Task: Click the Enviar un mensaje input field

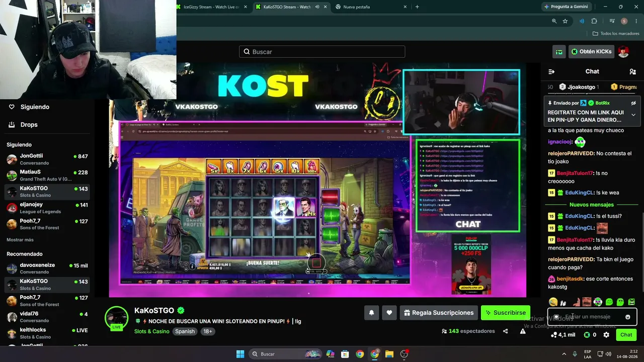Action: (x=592, y=317)
